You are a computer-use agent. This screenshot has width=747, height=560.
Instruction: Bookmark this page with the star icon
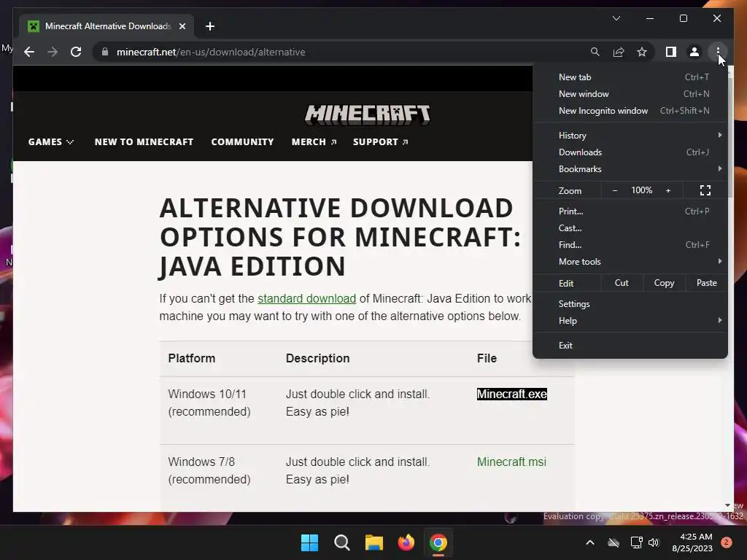pos(642,52)
